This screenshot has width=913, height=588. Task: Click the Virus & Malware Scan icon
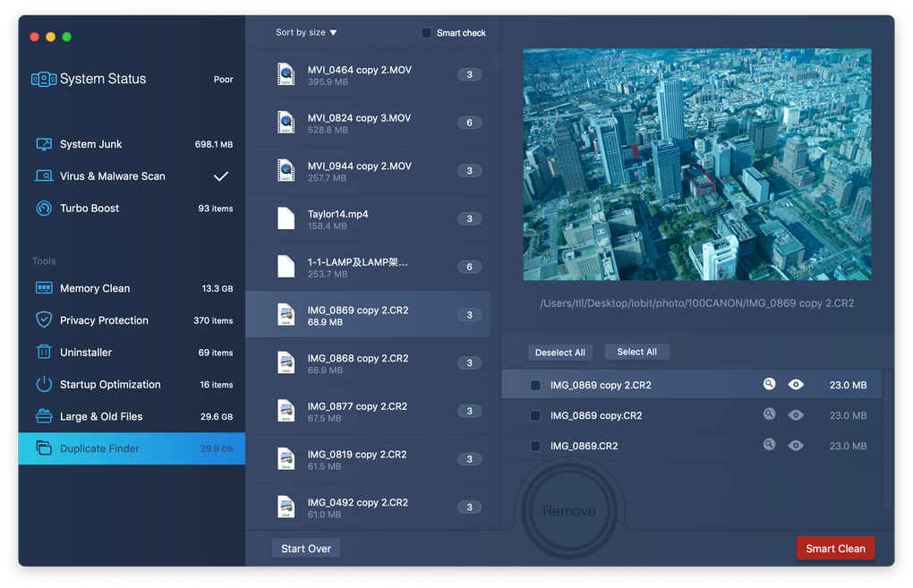pos(44,175)
